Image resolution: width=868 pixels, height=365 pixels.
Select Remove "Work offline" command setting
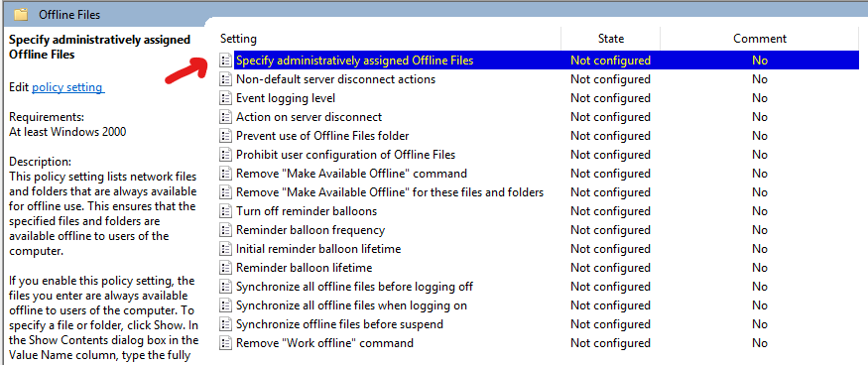coord(325,343)
